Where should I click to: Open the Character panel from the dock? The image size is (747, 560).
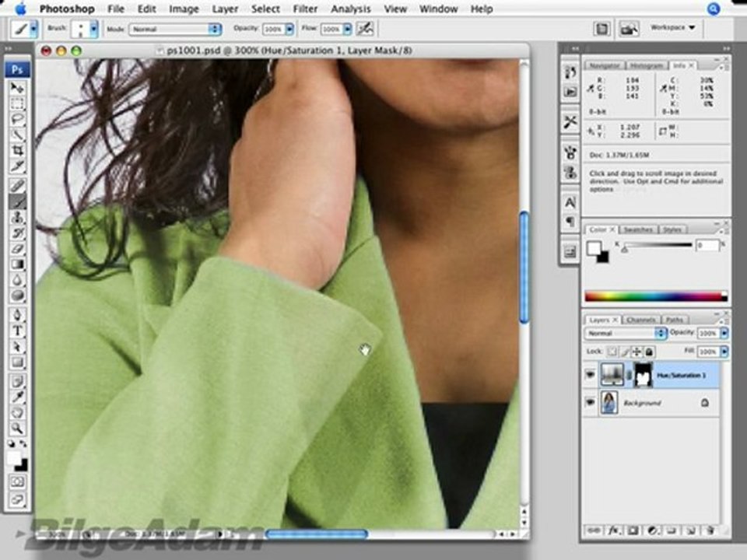pos(570,202)
